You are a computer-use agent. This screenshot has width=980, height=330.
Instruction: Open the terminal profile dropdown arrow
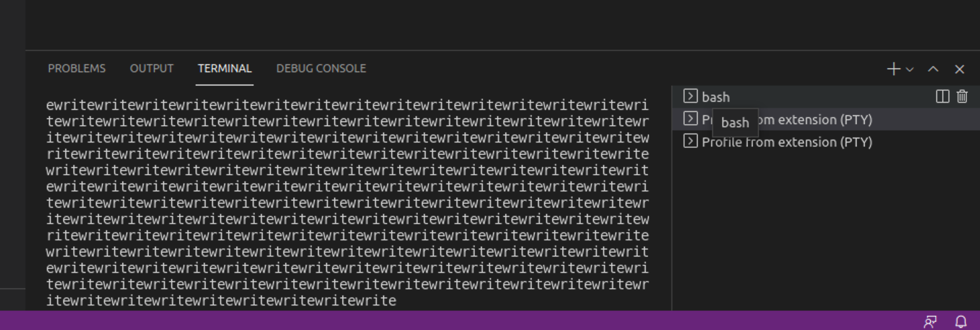coord(910,70)
